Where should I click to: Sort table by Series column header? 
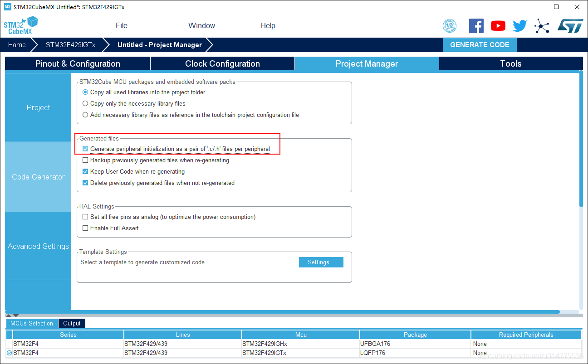coord(68,335)
